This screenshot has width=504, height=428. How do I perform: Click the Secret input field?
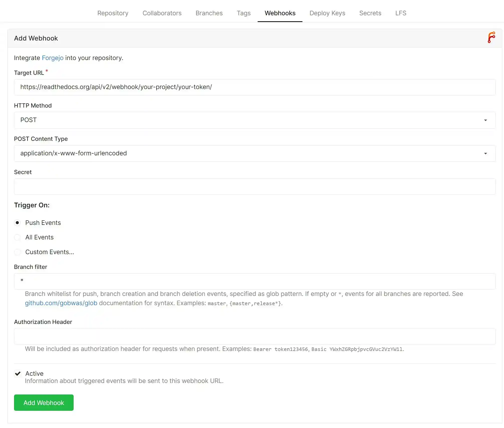point(254,187)
